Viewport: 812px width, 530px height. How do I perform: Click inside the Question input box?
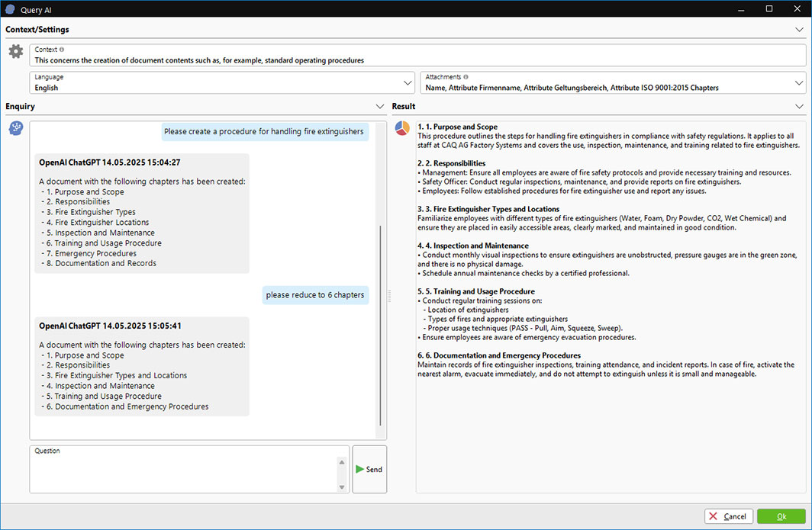(183, 469)
